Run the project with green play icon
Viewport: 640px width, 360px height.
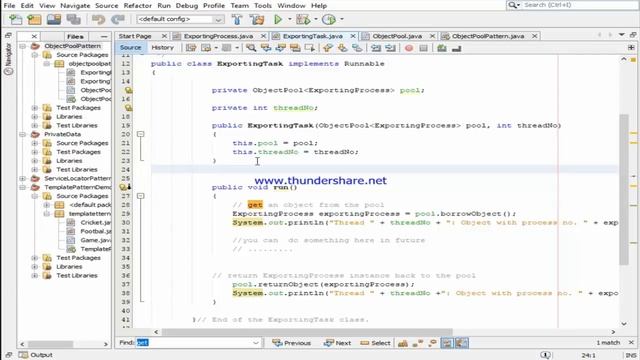(x=278, y=19)
